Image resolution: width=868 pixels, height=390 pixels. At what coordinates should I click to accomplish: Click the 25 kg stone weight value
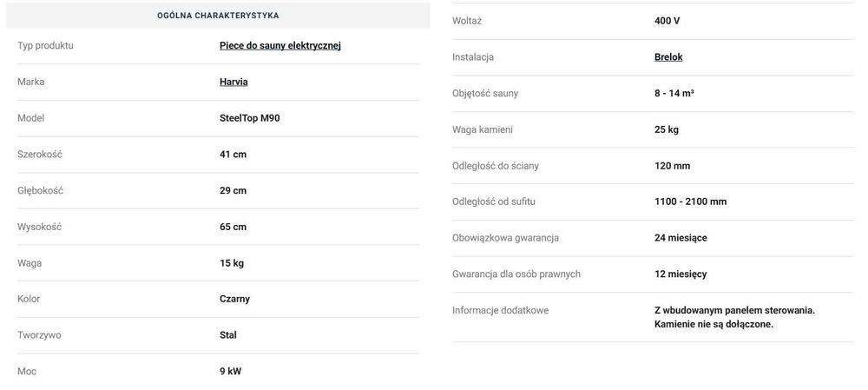point(667,129)
